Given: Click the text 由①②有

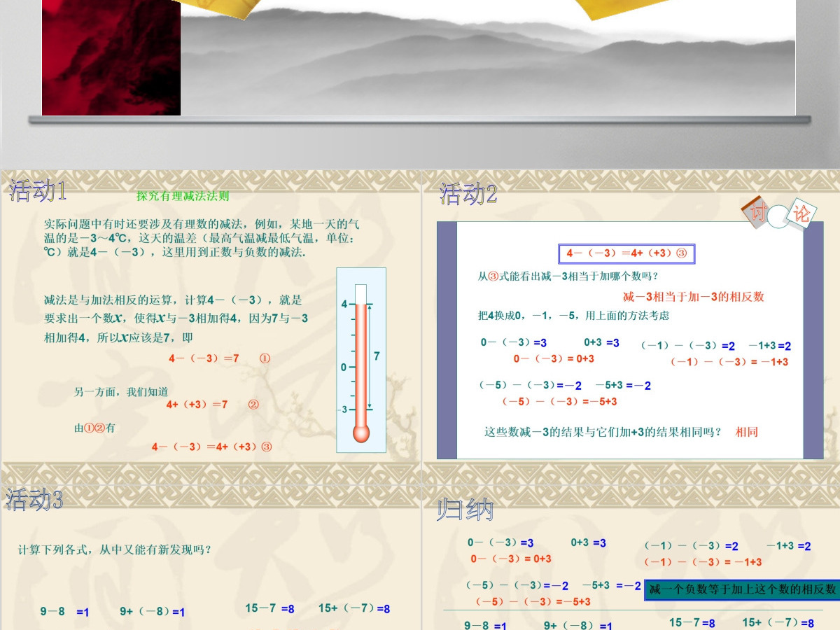Looking at the screenshot, I should coord(94,428).
